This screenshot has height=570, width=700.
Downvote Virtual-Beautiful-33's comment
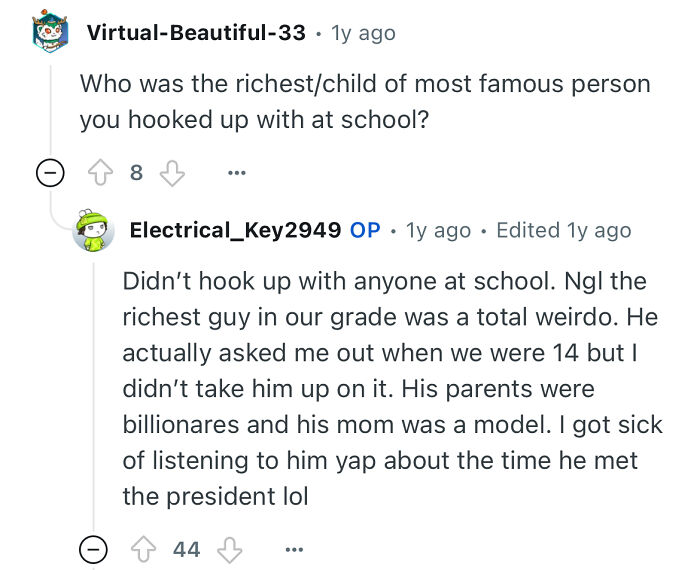[174, 173]
